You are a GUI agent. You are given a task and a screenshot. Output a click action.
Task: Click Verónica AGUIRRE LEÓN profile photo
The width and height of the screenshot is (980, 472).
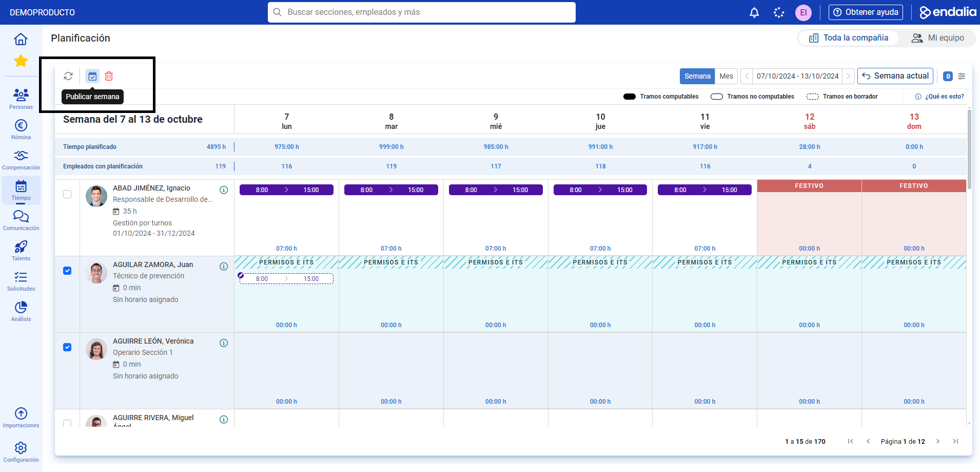pos(96,349)
